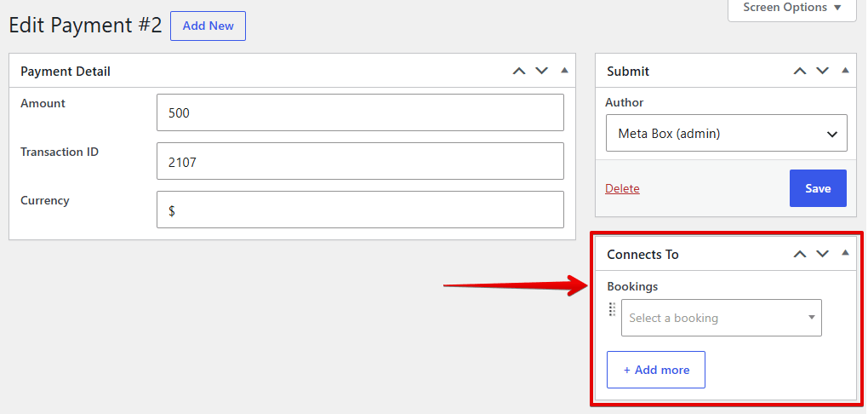Move Connects To box down
The image size is (868, 414).
[823, 254]
